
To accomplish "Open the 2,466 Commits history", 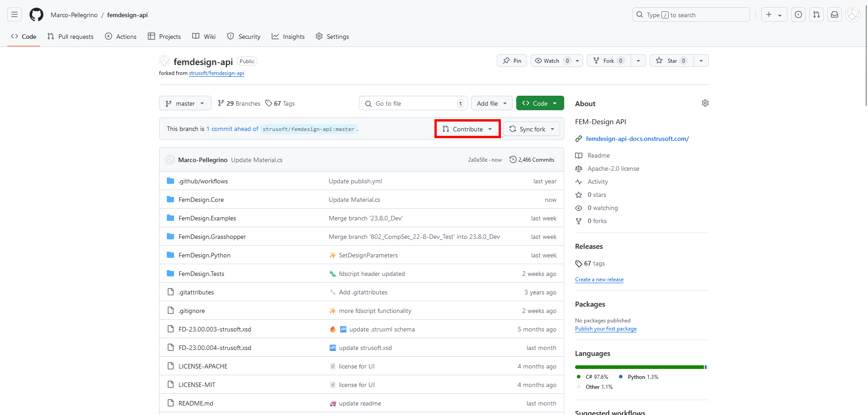I will [532, 160].
